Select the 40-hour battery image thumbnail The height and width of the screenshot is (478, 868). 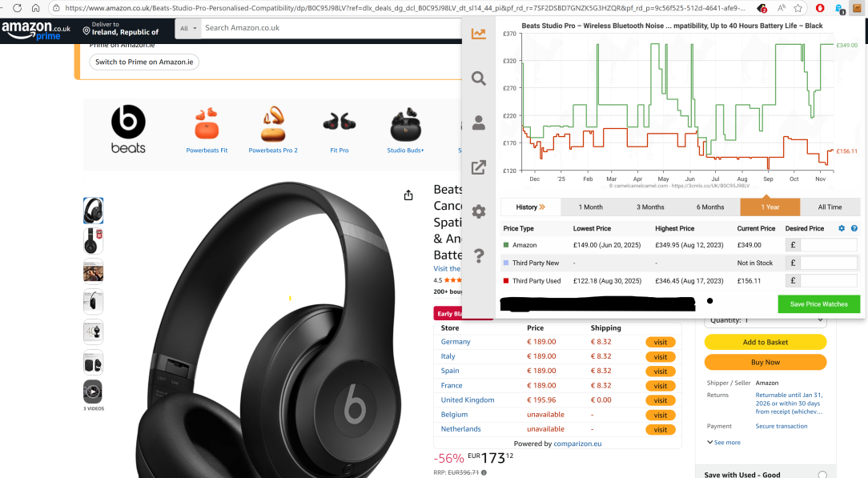(x=93, y=332)
